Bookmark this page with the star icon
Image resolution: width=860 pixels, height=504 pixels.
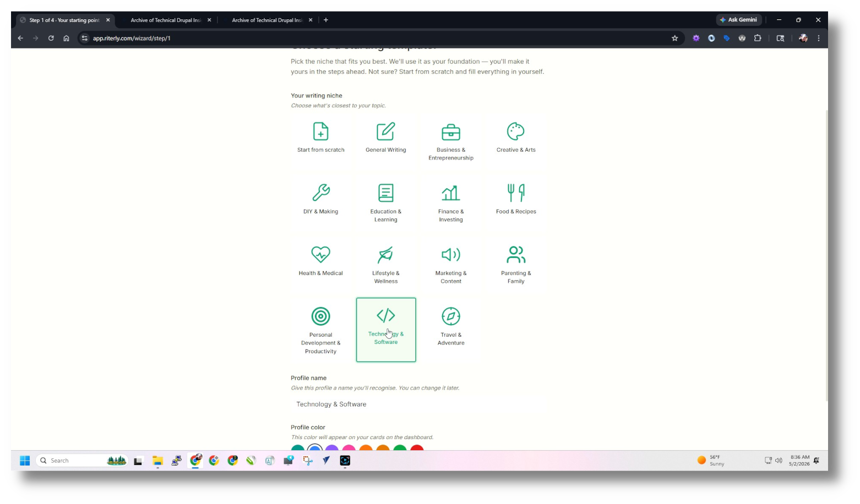click(x=675, y=39)
